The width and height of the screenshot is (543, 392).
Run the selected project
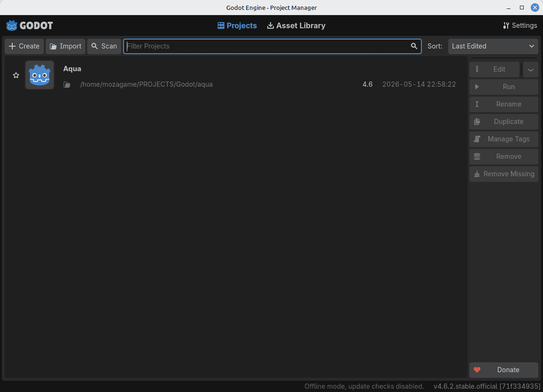(504, 87)
